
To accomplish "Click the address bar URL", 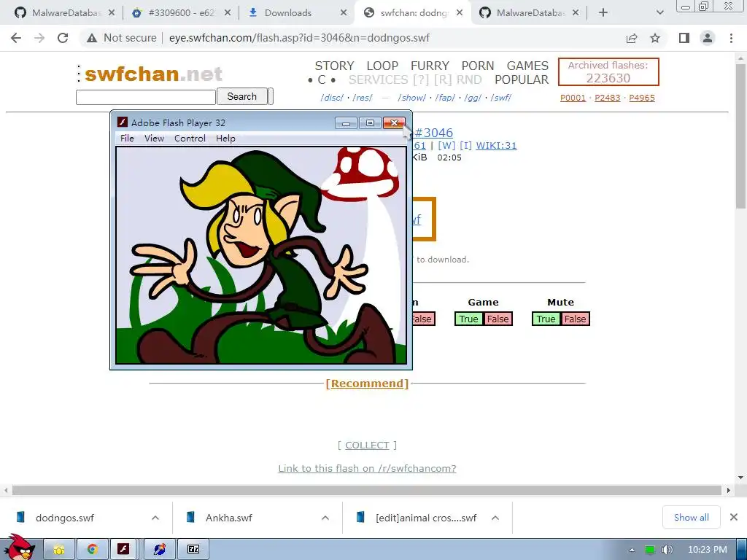I will pyautogui.click(x=299, y=38).
